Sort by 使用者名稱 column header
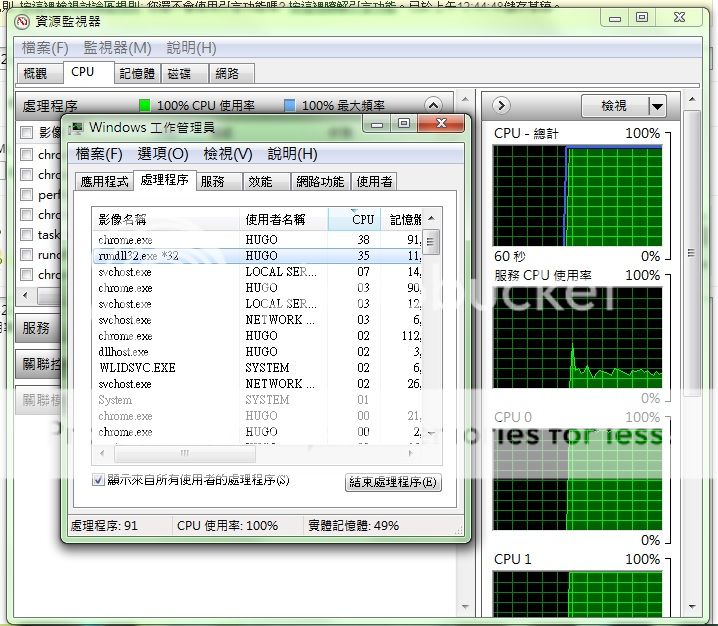The image size is (718, 626). [283, 219]
